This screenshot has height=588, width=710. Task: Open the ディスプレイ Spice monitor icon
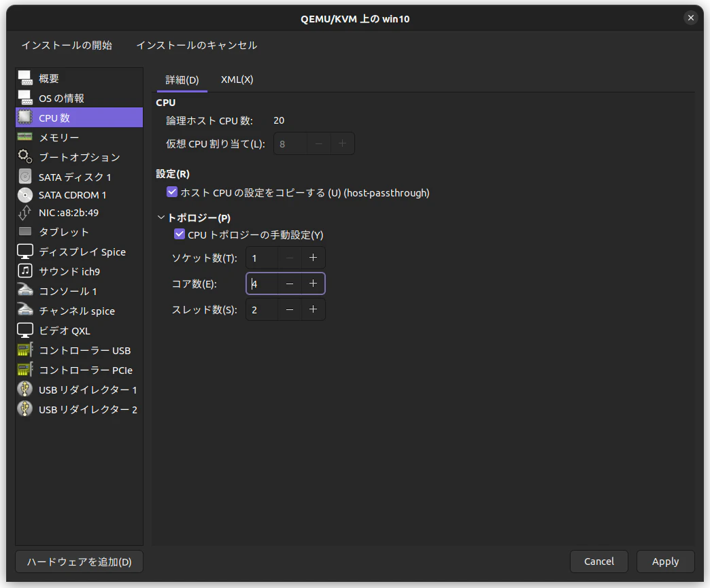pyautogui.click(x=25, y=252)
